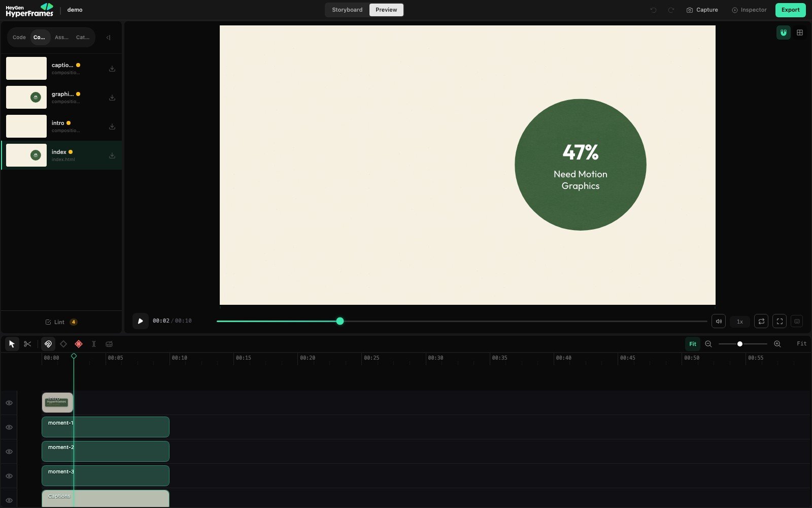
Task: Click the green Fit timeline button
Action: 693,344
